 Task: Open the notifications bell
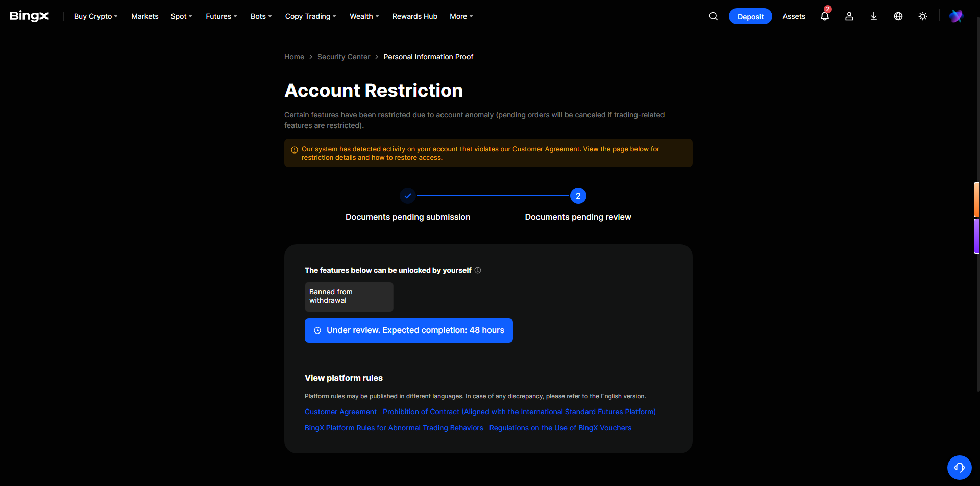click(x=825, y=16)
